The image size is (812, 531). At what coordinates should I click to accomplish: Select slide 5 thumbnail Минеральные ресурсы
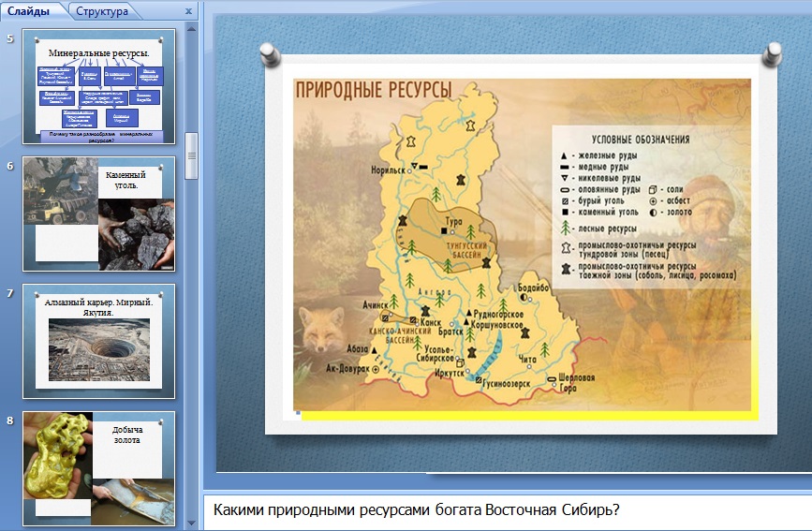click(x=99, y=86)
